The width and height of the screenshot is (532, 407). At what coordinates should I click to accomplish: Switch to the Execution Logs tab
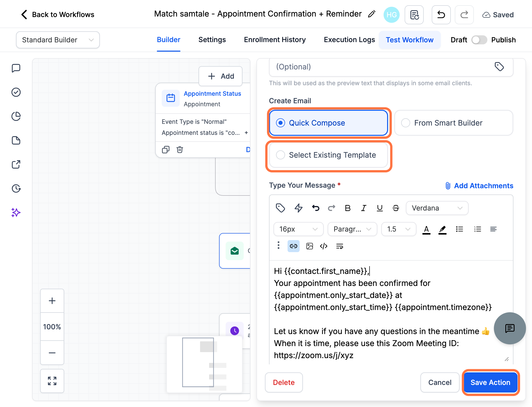(349, 40)
